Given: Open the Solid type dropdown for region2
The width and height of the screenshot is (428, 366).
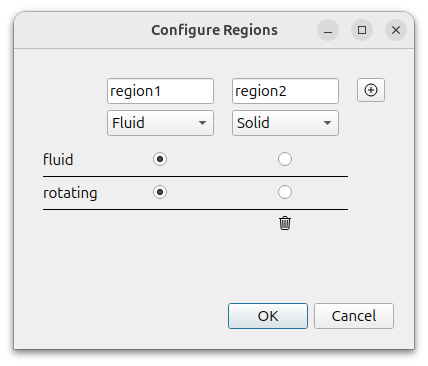Looking at the screenshot, I should click(285, 123).
